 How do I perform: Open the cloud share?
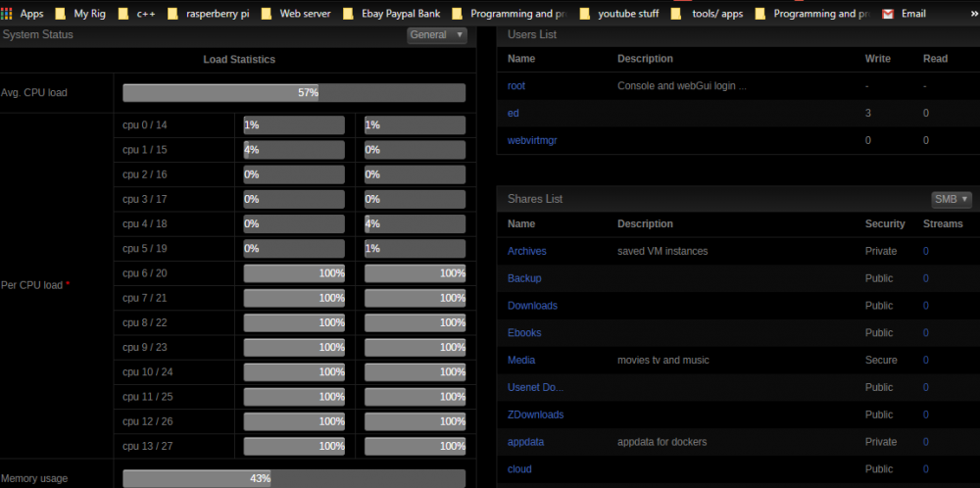519,469
